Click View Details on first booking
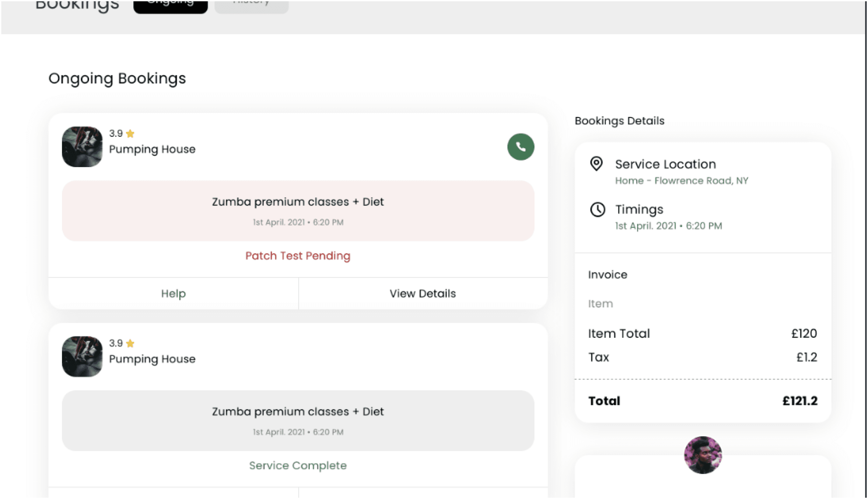The width and height of the screenshot is (868, 499). point(422,293)
